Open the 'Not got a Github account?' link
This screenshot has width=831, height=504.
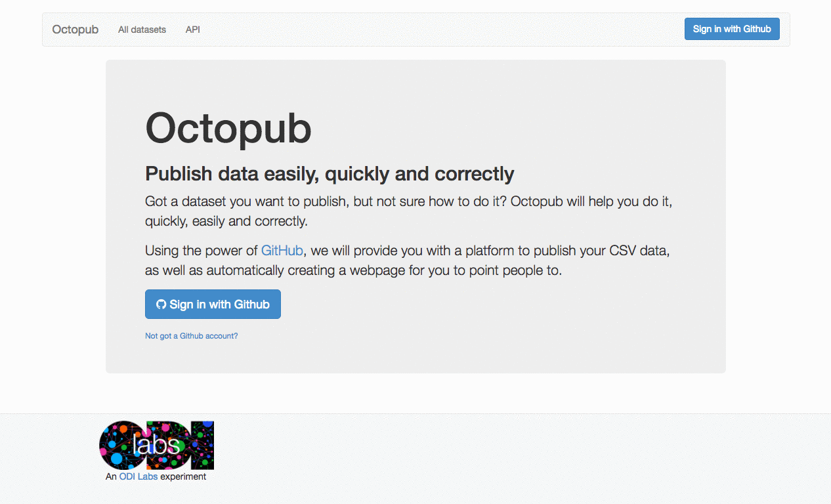point(192,336)
